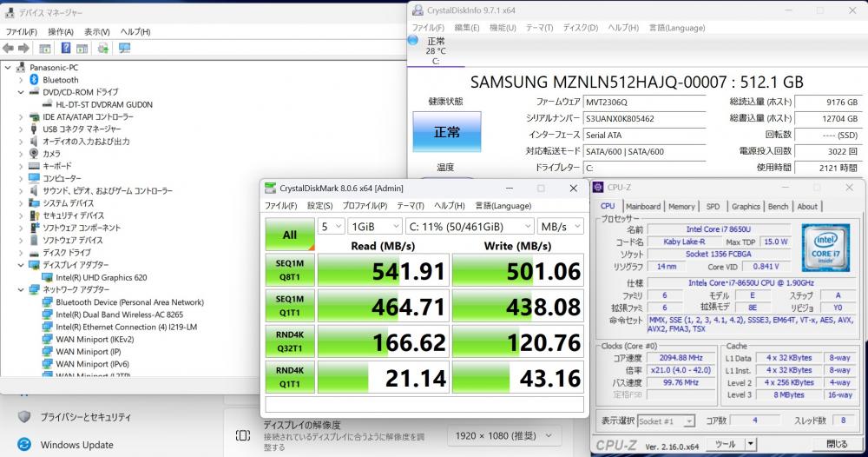Click the audio input/output (オーディオ) speaker icon
The height and width of the screenshot is (457, 868).
click(35, 142)
